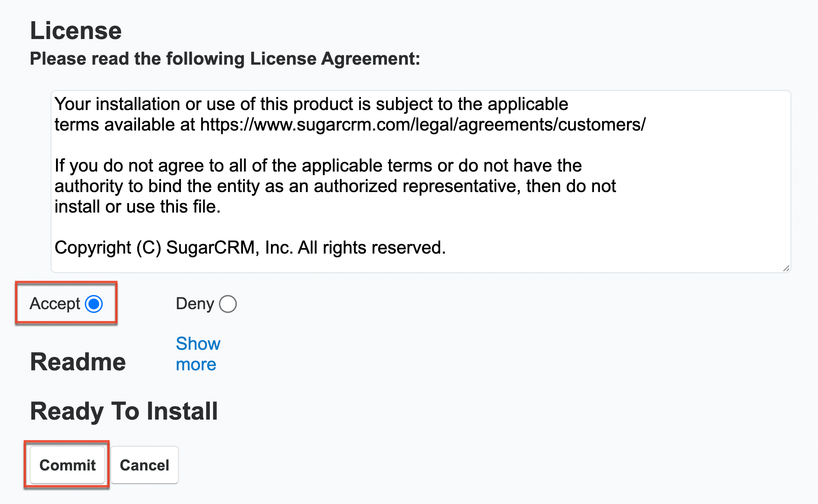The image size is (818, 504).
Task: Click the License heading
Action: point(76,30)
